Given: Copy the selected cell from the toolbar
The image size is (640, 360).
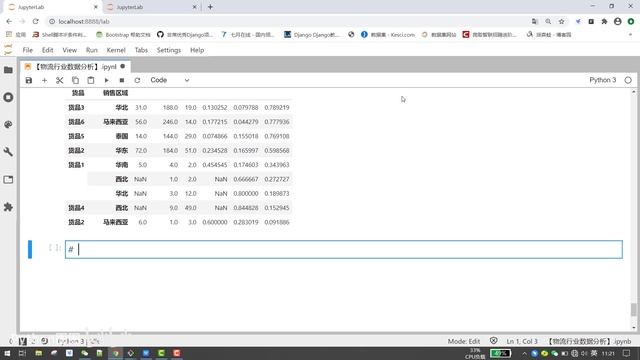Looking at the screenshot, I should coord(75,80).
